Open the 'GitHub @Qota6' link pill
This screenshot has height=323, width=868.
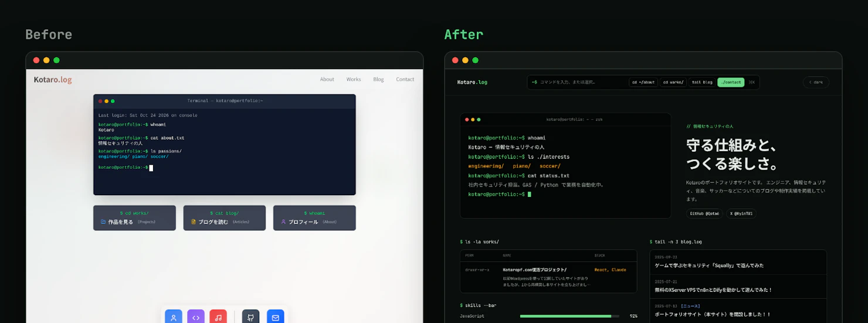[704, 214]
